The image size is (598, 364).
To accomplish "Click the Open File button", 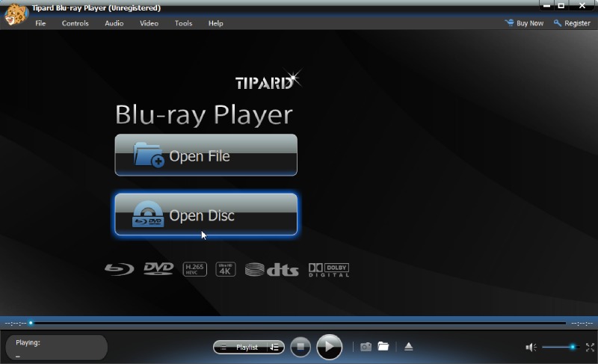I will [206, 155].
